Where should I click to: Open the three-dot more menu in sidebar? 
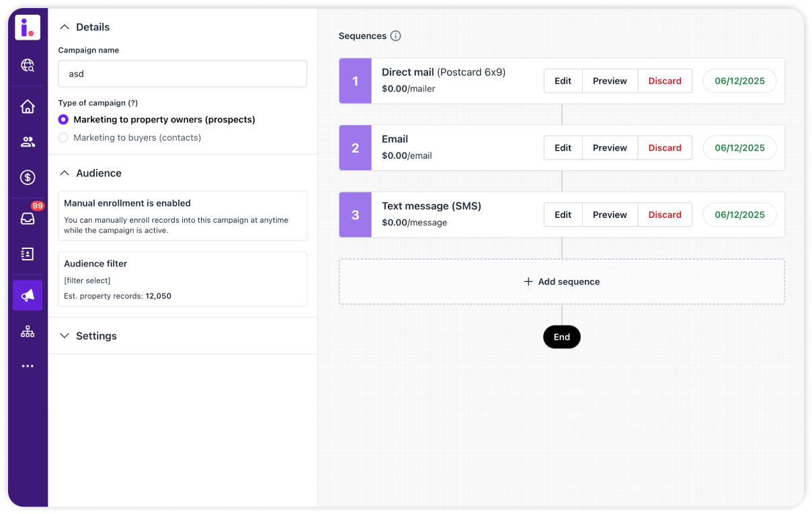pyautogui.click(x=28, y=367)
